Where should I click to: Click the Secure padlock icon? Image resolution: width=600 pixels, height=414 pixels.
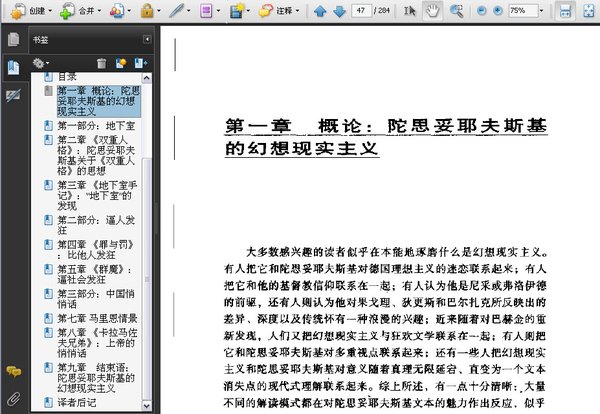pyautogui.click(x=147, y=11)
